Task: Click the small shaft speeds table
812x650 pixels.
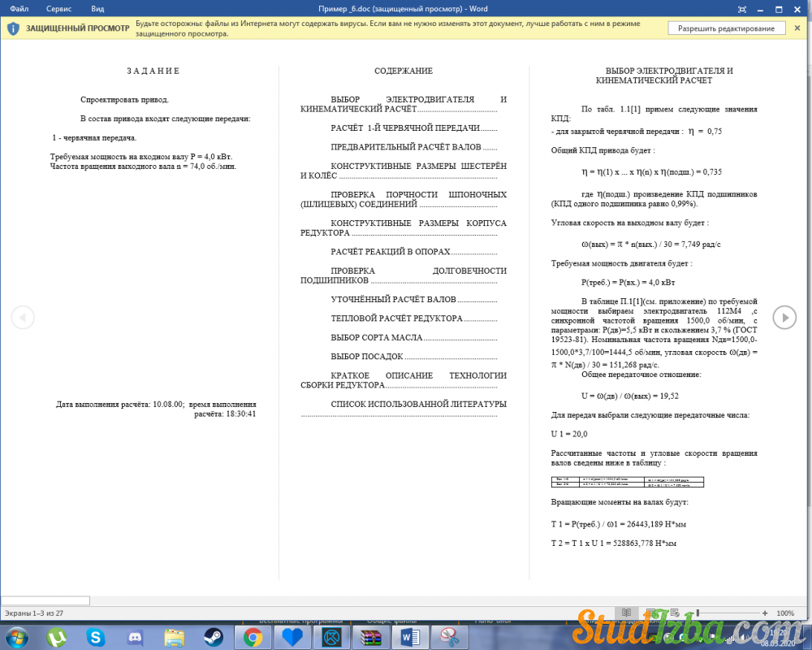Action: [627, 482]
